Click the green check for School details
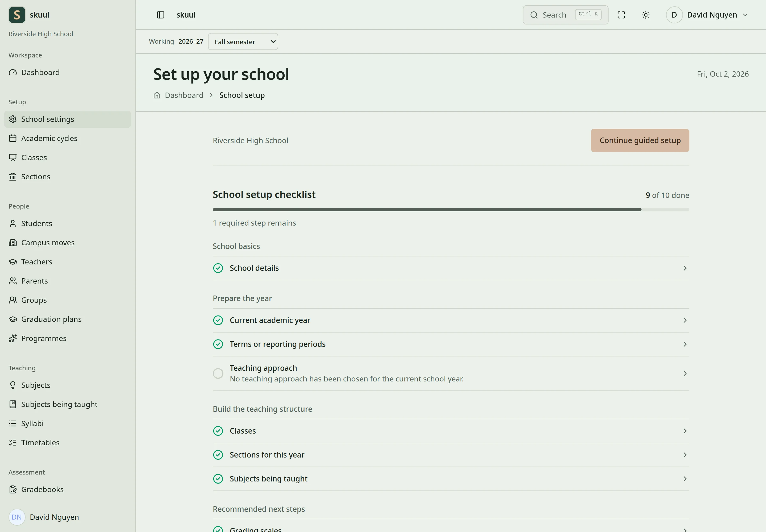766x532 pixels. point(218,268)
